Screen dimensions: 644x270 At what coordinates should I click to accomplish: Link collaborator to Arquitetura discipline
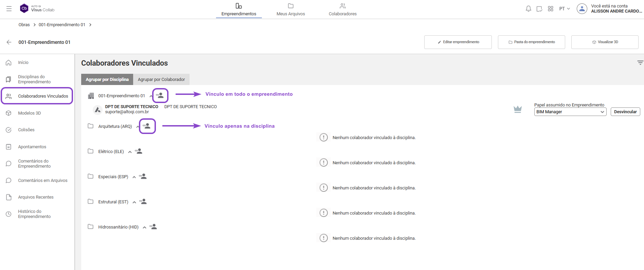(x=147, y=126)
